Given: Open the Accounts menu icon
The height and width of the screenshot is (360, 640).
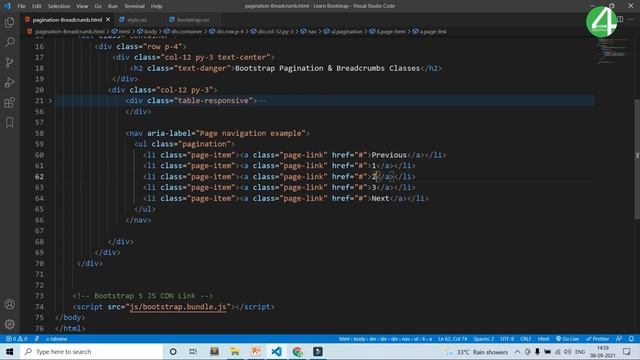Looking at the screenshot, I should pyautogui.click(x=9, y=304).
